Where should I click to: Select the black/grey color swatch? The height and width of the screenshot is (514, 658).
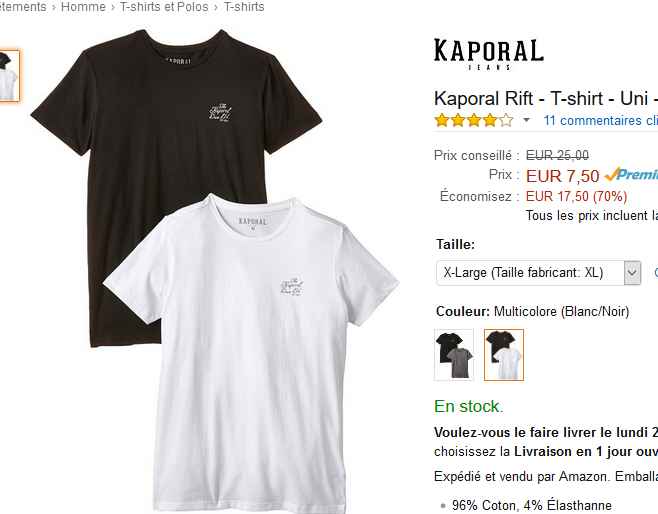pos(454,355)
